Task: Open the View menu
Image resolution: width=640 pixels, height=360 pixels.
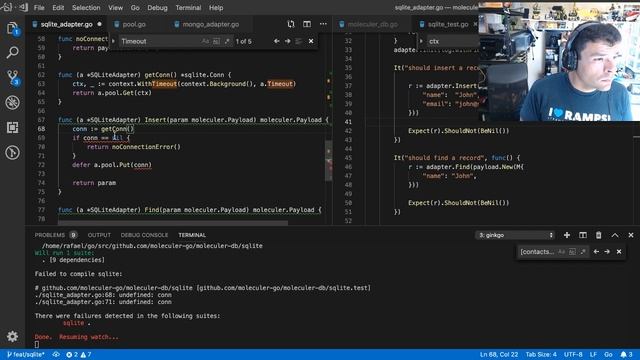Action: click(116, 8)
